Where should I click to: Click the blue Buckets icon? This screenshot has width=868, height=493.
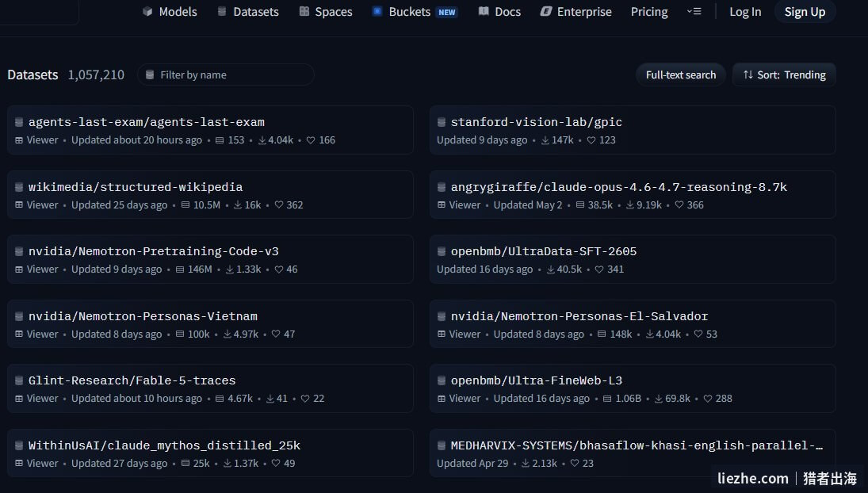(377, 11)
